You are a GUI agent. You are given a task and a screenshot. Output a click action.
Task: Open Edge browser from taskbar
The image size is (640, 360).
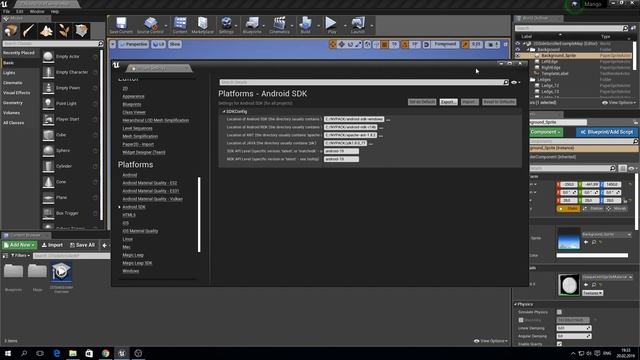coord(57,353)
